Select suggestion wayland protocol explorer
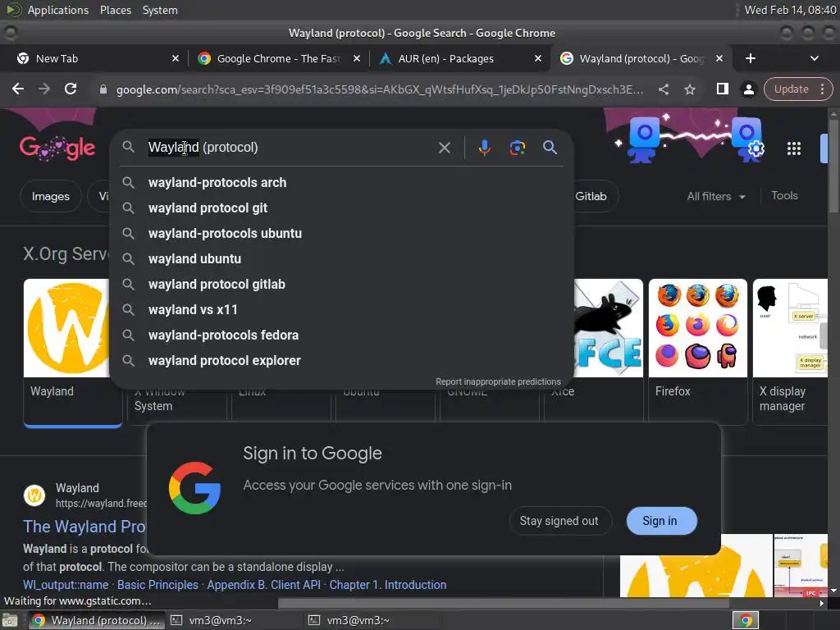The width and height of the screenshot is (840, 630). click(x=342, y=361)
